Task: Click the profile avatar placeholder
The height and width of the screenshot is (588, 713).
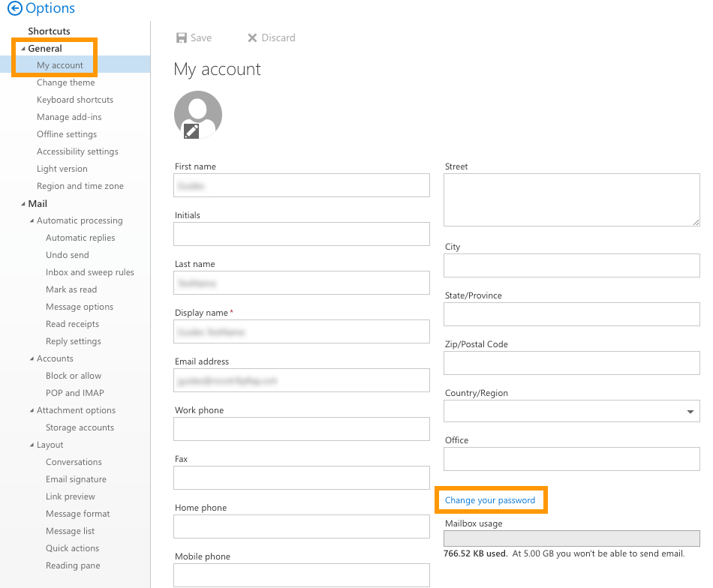Action: (197, 111)
